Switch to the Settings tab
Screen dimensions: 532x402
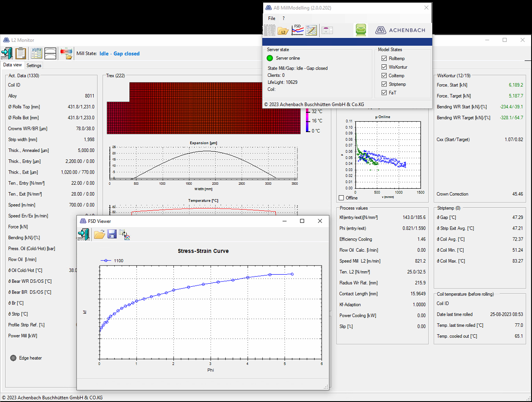click(x=34, y=66)
